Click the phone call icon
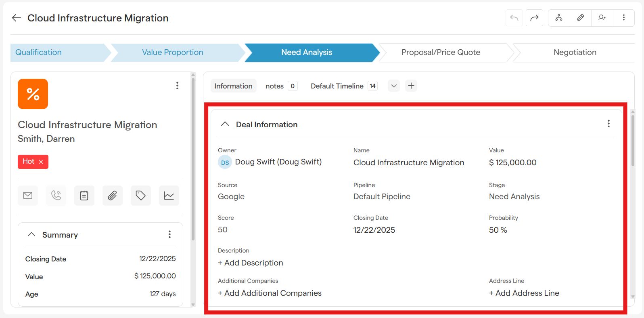 pyautogui.click(x=56, y=196)
